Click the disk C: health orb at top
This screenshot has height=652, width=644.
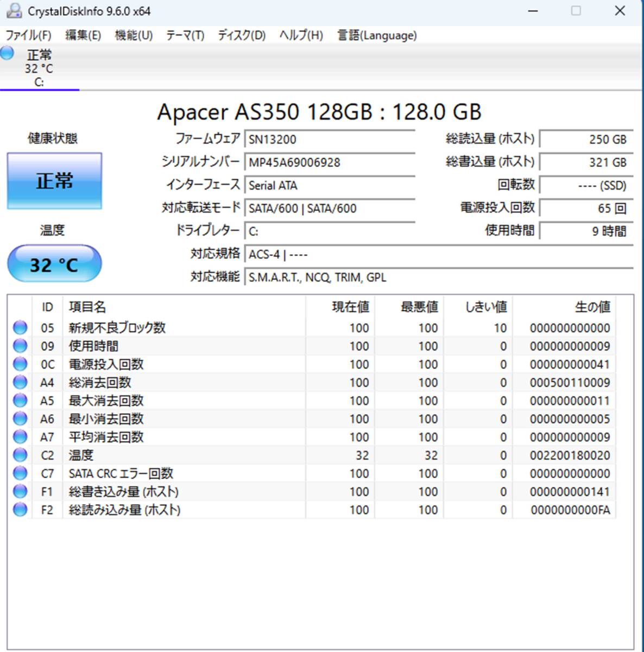[8, 53]
